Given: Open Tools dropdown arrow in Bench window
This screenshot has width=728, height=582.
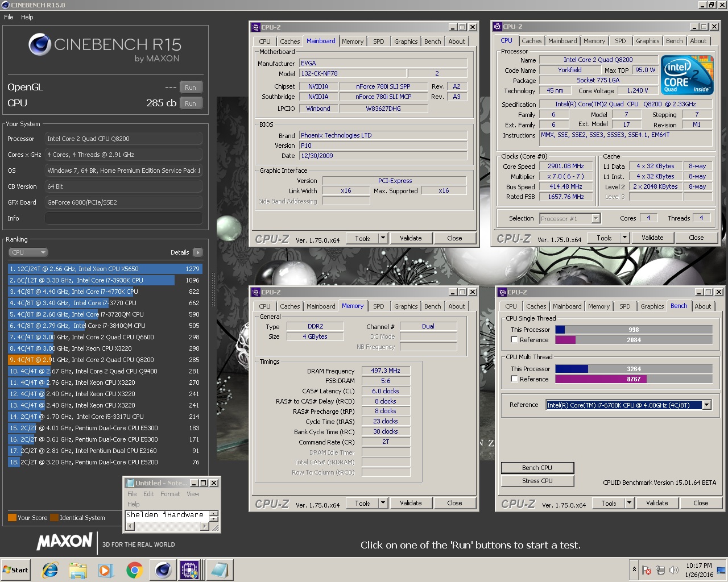Looking at the screenshot, I should point(629,503).
